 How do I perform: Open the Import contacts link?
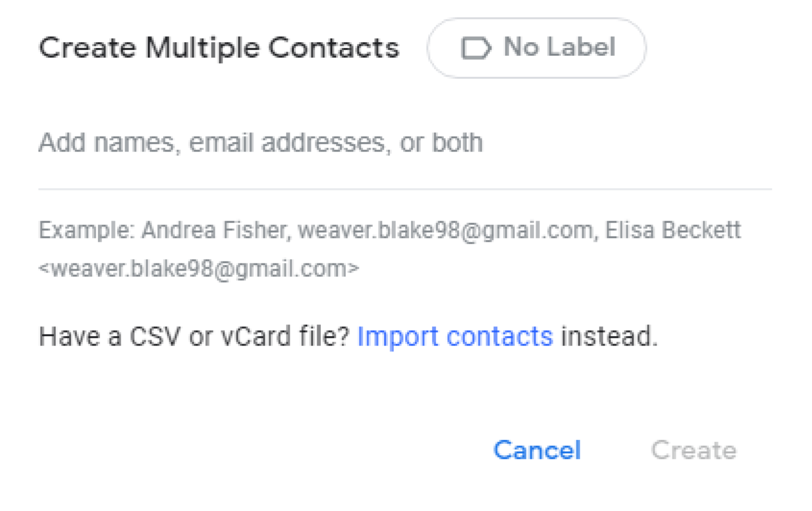(455, 337)
